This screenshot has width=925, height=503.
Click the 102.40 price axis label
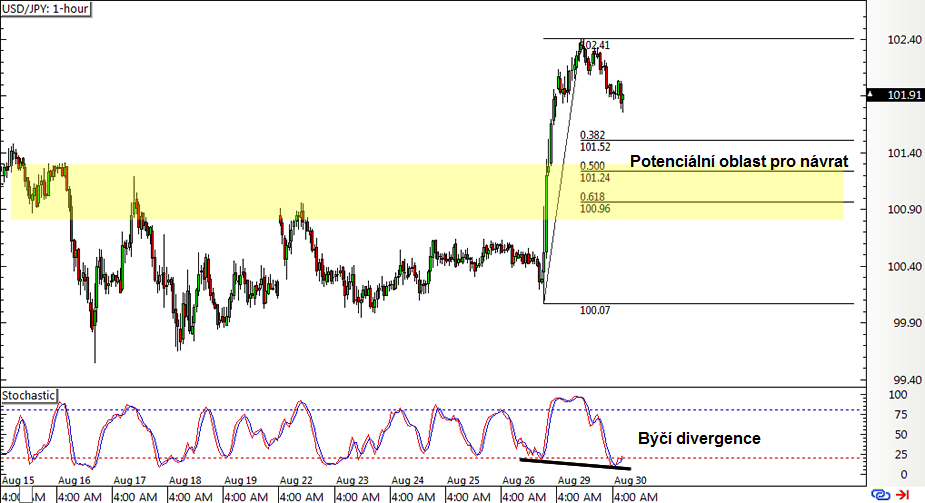pyautogui.click(x=904, y=40)
